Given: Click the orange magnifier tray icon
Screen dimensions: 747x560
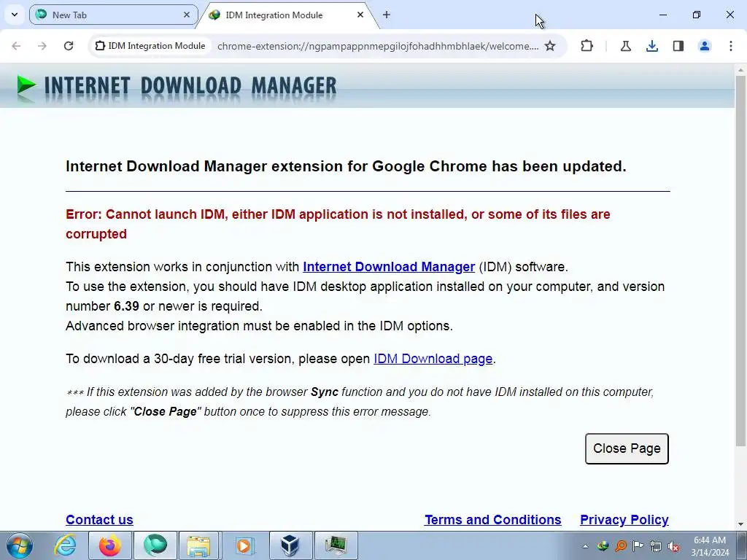Looking at the screenshot, I should click(621, 546).
